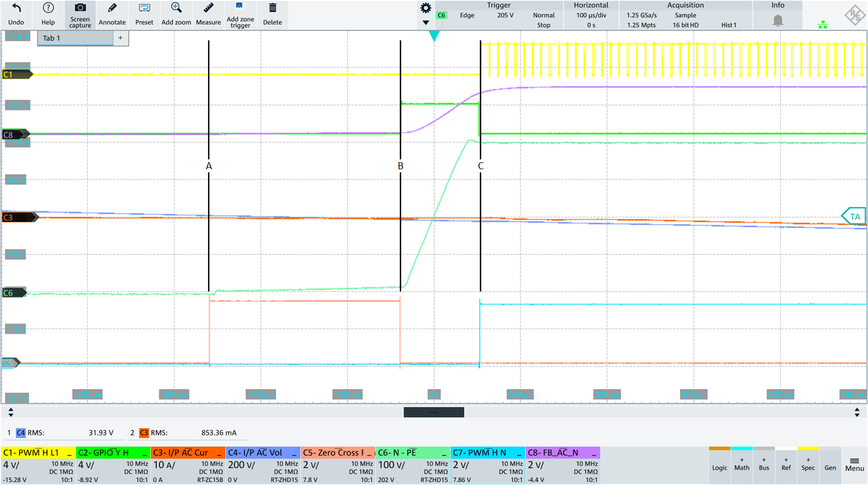Toggle channel C6- N - PE label
This screenshot has width=868, height=485.
[x=397, y=453]
